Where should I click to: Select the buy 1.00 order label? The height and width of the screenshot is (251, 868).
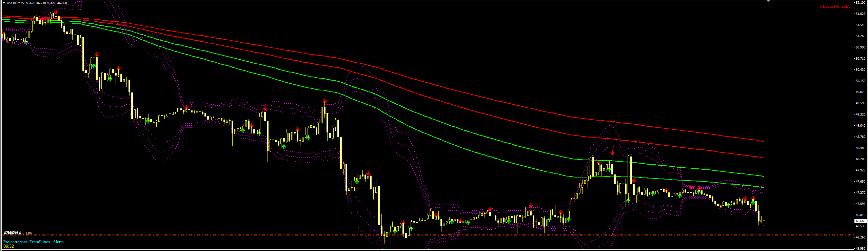[x=18, y=233]
